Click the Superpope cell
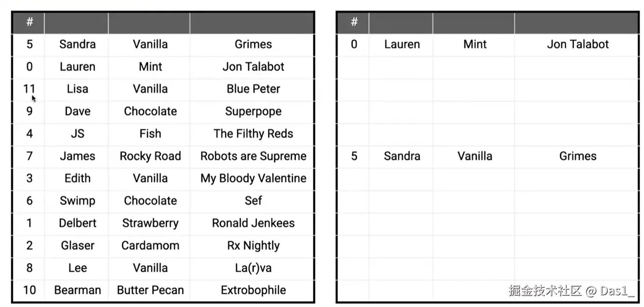Image resolution: width=644 pixels, height=307 pixels. tap(253, 111)
